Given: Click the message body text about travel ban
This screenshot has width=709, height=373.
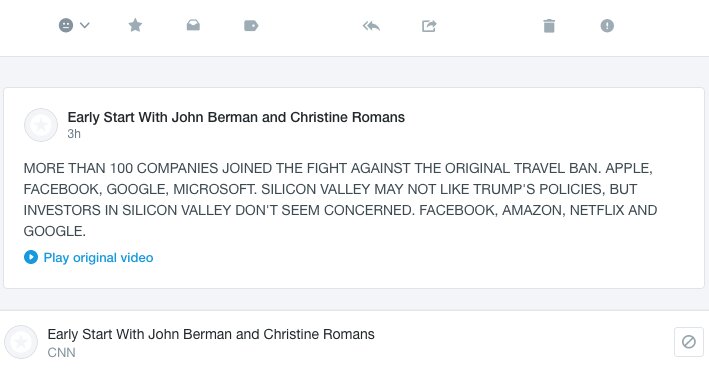Looking at the screenshot, I should pos(340,199).
